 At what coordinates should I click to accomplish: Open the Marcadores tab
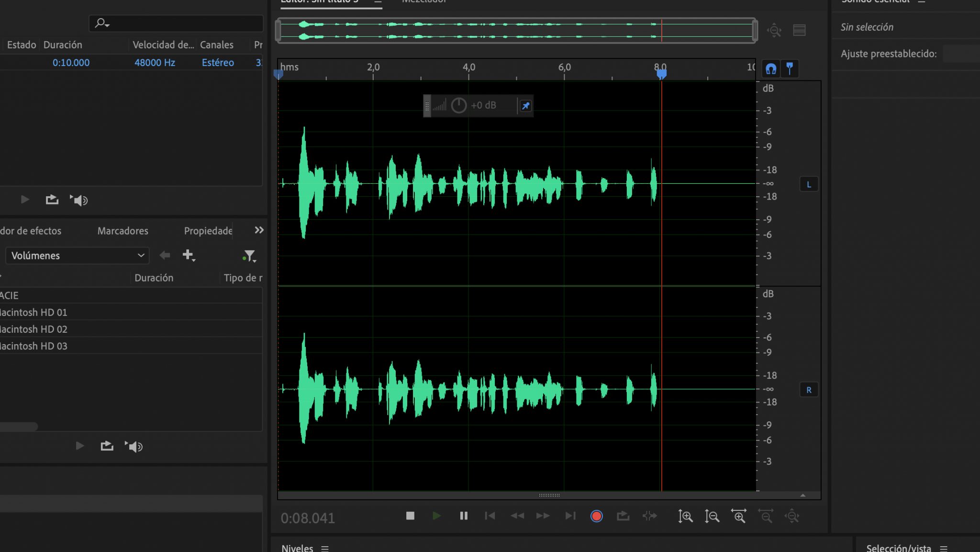click(x=122, y=231)
